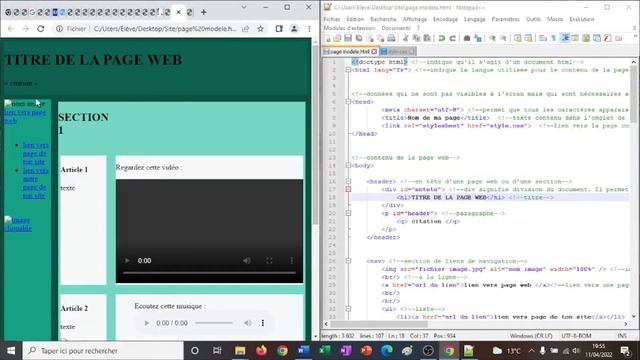Open Find with the binoculars icon

467,38
